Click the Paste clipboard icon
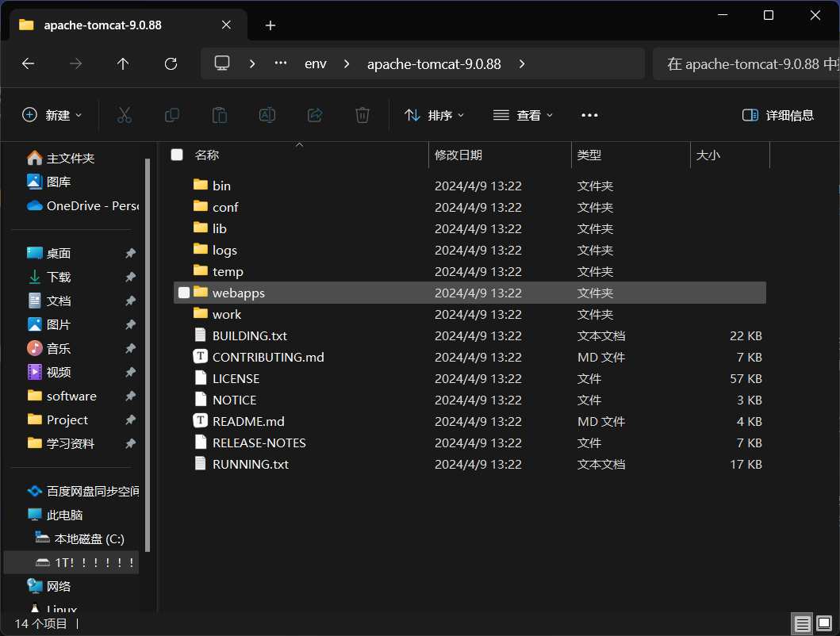Viewport: 840px width, 636px height. tap(220, 115)
